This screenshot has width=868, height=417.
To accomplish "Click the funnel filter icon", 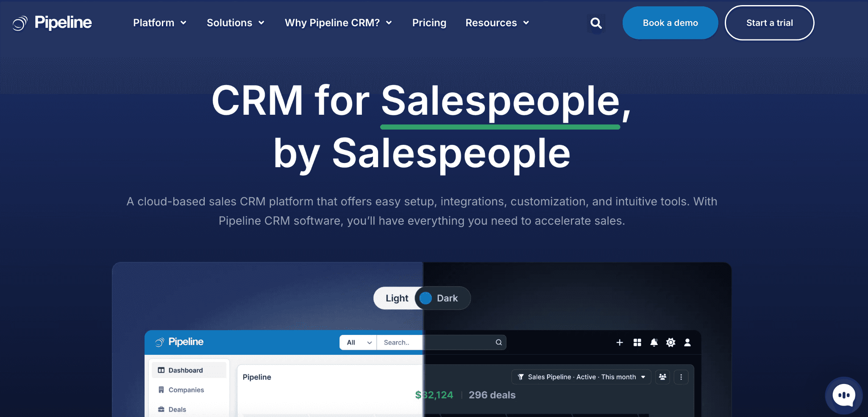I will [521, 377].
